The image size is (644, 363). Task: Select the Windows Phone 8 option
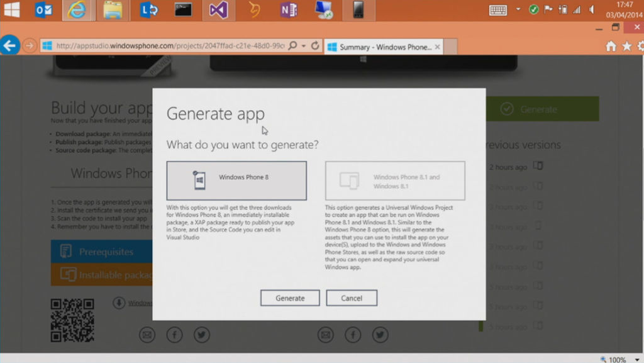(236, 181)
